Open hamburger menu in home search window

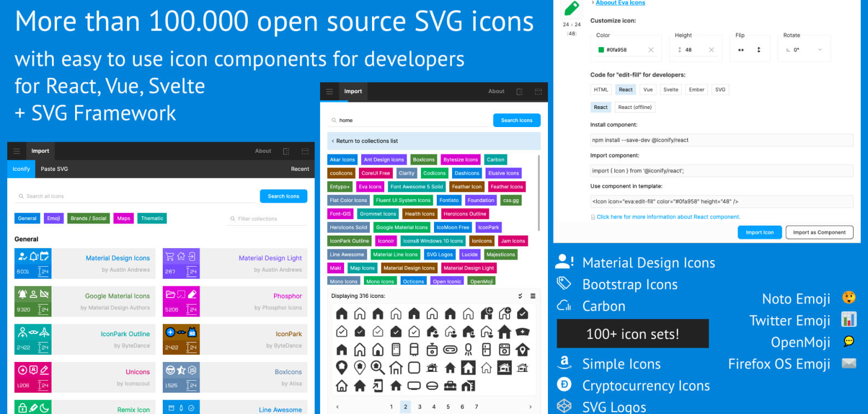[x=329, y=91]
